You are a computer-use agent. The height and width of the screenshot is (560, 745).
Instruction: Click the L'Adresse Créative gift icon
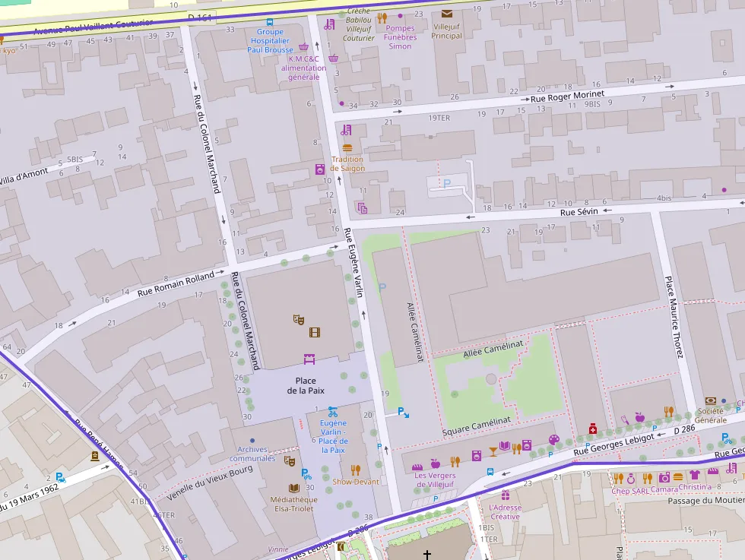point(505,495)
